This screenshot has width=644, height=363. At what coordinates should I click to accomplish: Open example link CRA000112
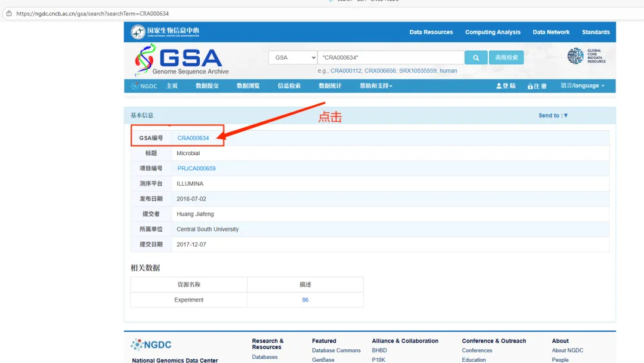(x=346, y=70)
